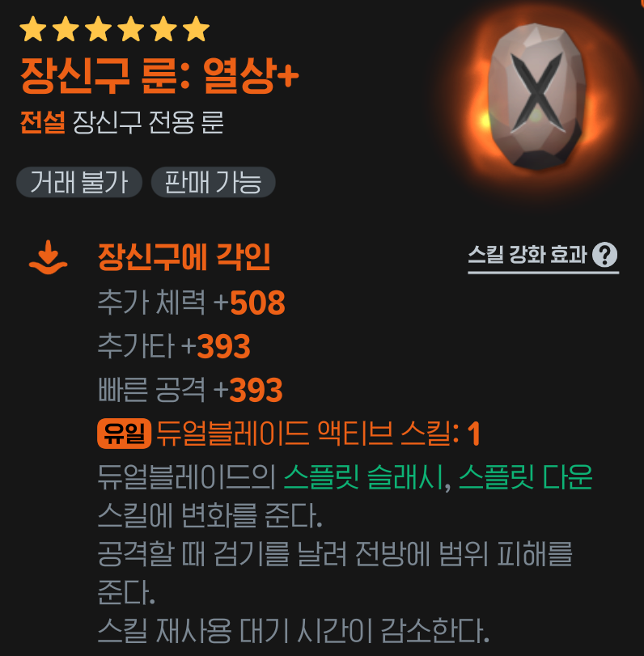The width and height of the screenshot is (644, 656).
Task: Select the 추가타 +393 stat line
Action: (x=174, y=346)
